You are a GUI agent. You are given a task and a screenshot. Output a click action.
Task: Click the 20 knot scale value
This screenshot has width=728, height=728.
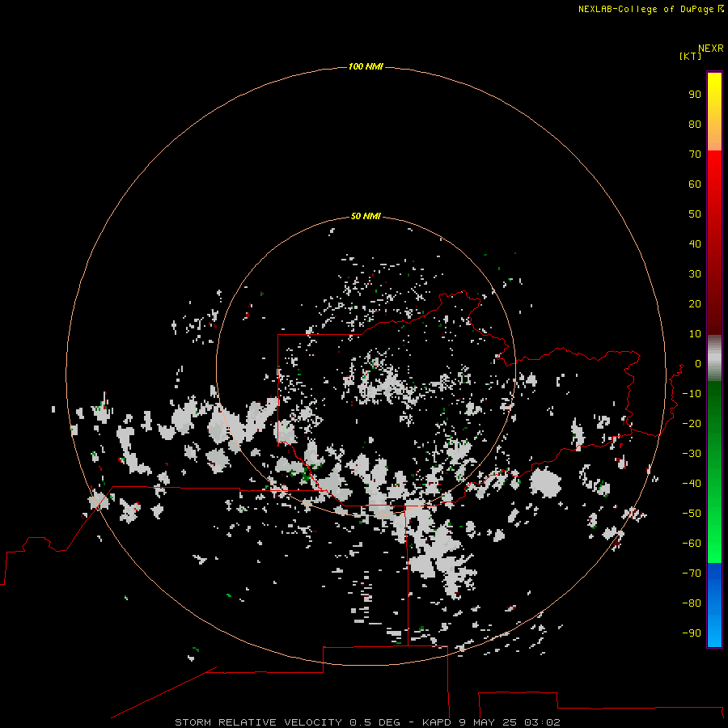(x=695, y=303)
